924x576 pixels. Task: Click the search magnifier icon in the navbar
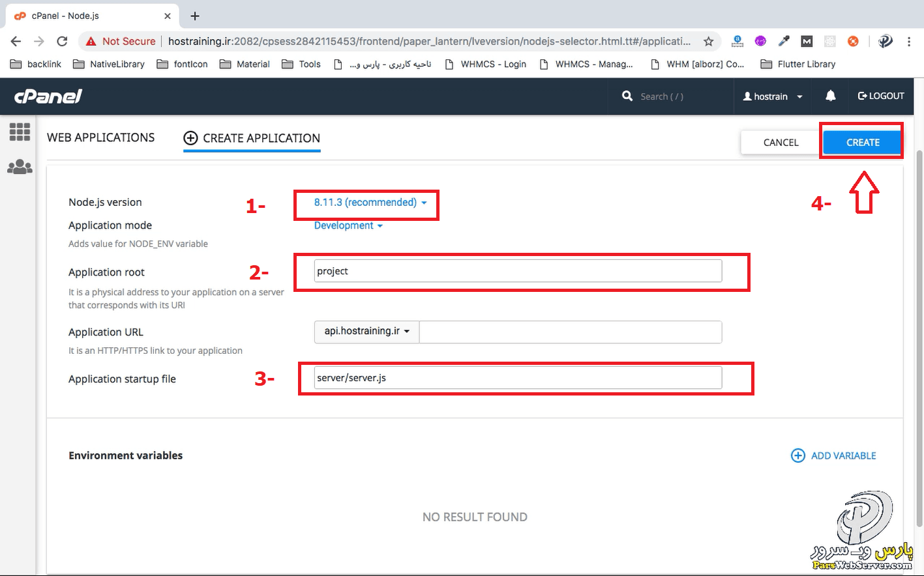coord(627,96)
